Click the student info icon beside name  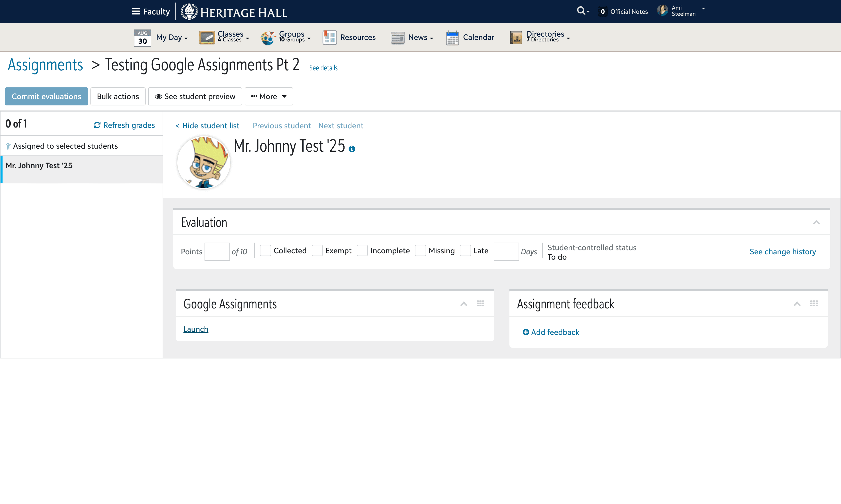pyautogui.click(x=352, y=149)
